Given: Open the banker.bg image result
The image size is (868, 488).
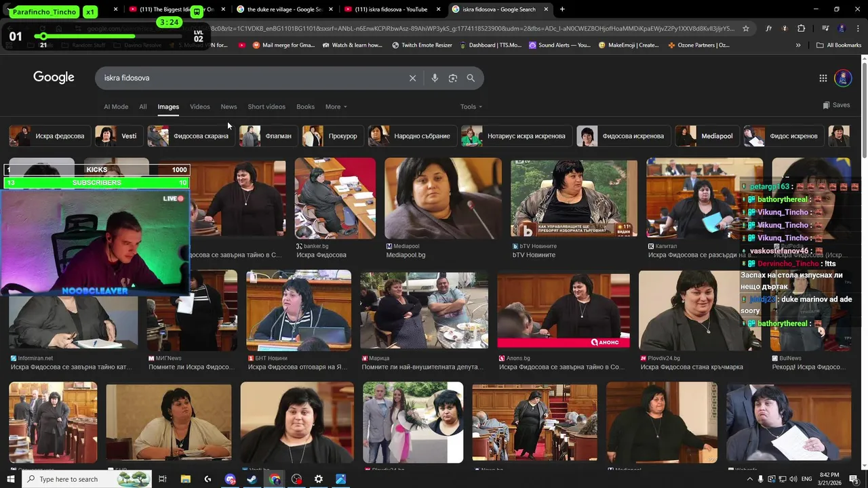Looking at the screenshot, I should pos(335,199).
